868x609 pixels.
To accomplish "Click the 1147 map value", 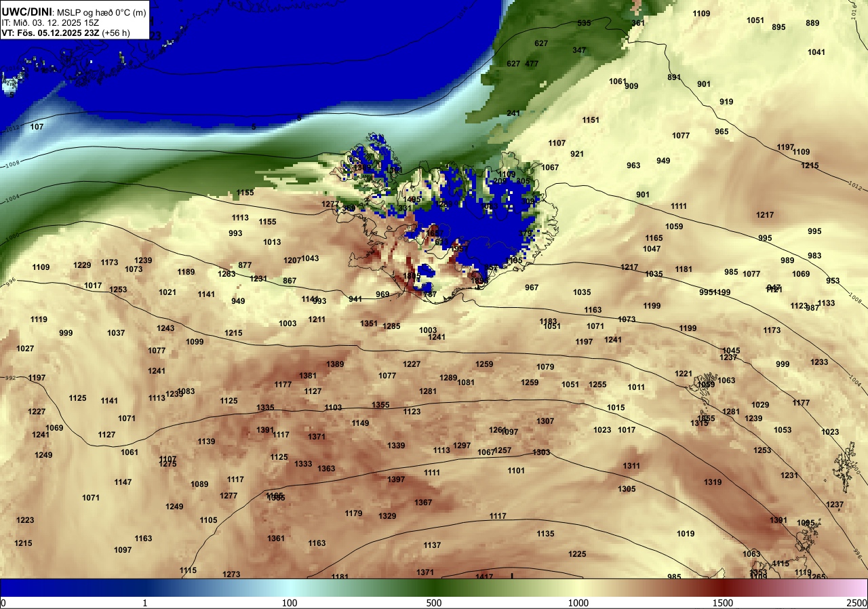I will [x=123, y=482].
